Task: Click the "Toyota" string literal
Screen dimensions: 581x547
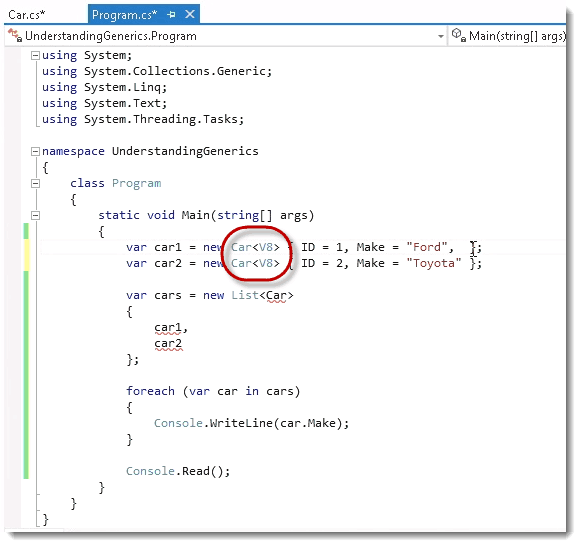Action: click(434, 263)
